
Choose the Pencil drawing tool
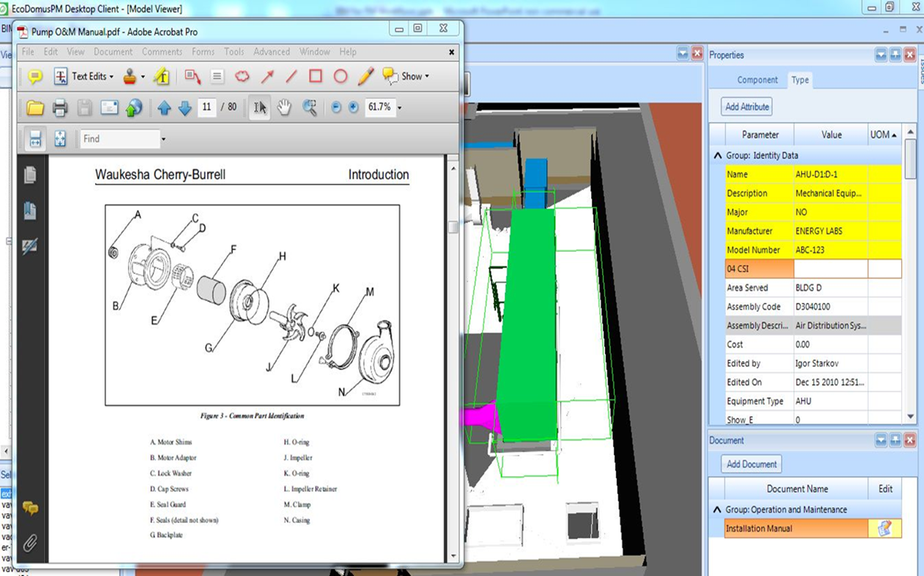coord(365,77)
